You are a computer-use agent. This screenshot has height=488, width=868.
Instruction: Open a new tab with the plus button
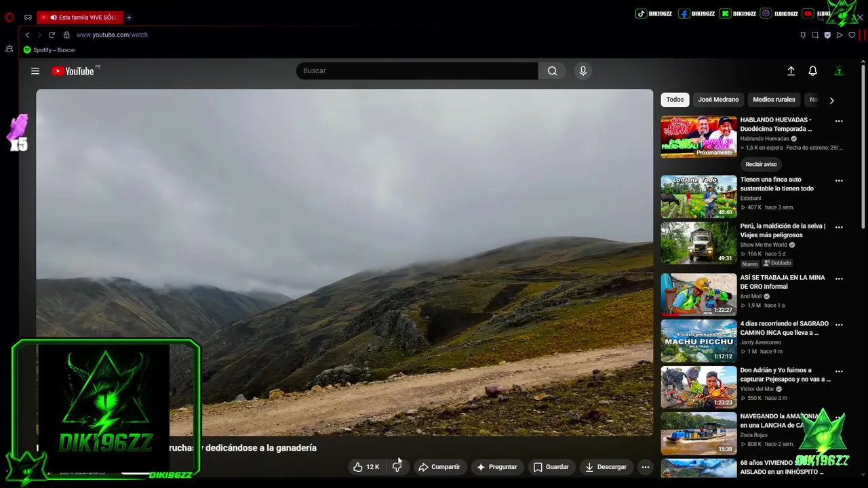(x=129, y=18)
